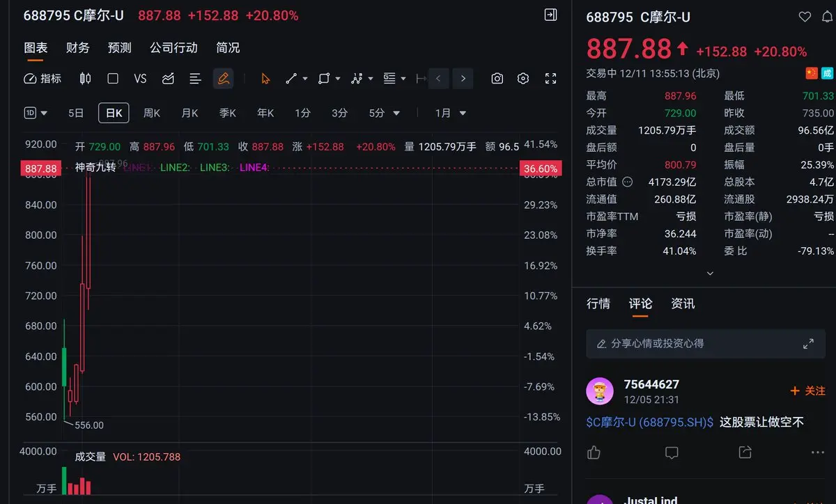Screen dimensions: 836x504
Task: Expand the text annotation dropdown arrow
Action: pyautogui.click(x=403, y=79)
